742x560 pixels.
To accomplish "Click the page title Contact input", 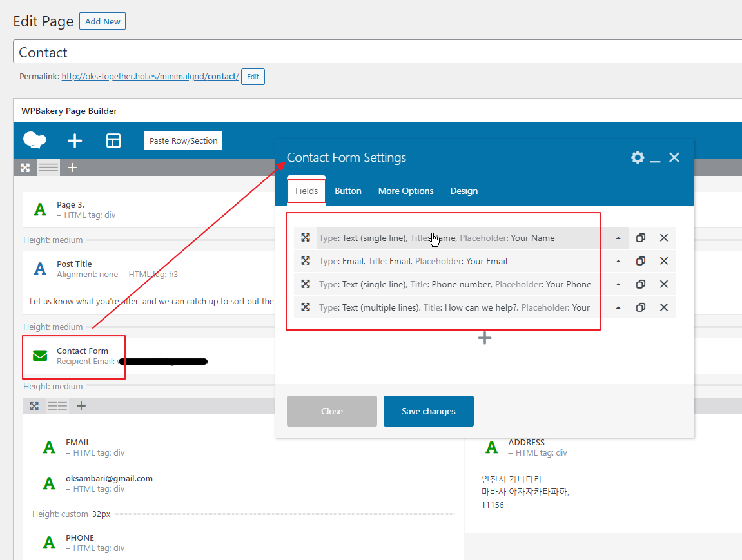I will [378, 52].
